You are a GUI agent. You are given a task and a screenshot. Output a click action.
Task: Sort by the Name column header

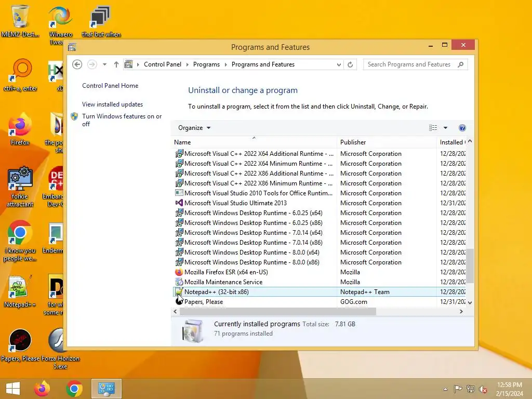pos(254,142)
